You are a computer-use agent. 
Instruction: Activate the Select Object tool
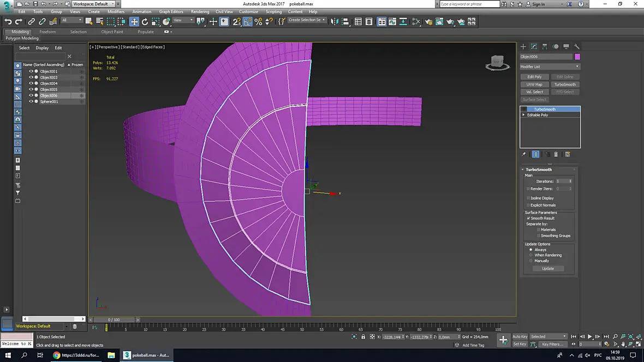89,22
